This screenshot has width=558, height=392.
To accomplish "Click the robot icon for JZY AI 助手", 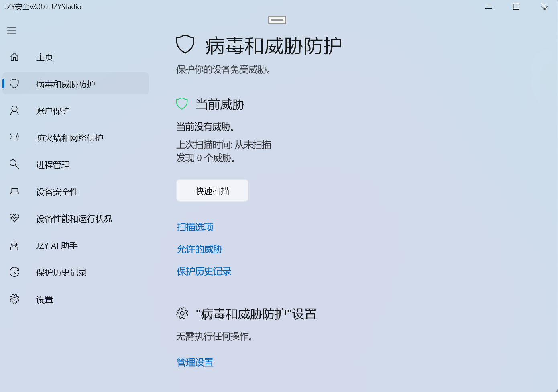I will click(14, 245).
